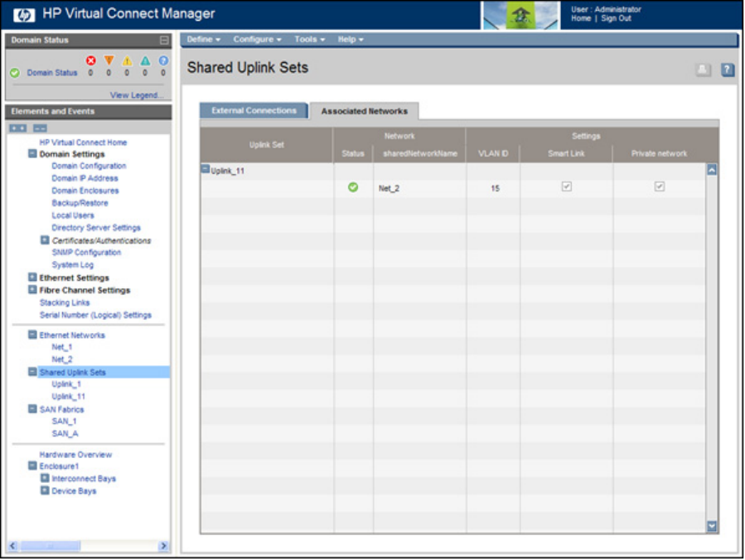Image resolution: width=745 pixels, height=560 pixels.
Task: Open the View Legend link
Action: [x=137, y=95]
